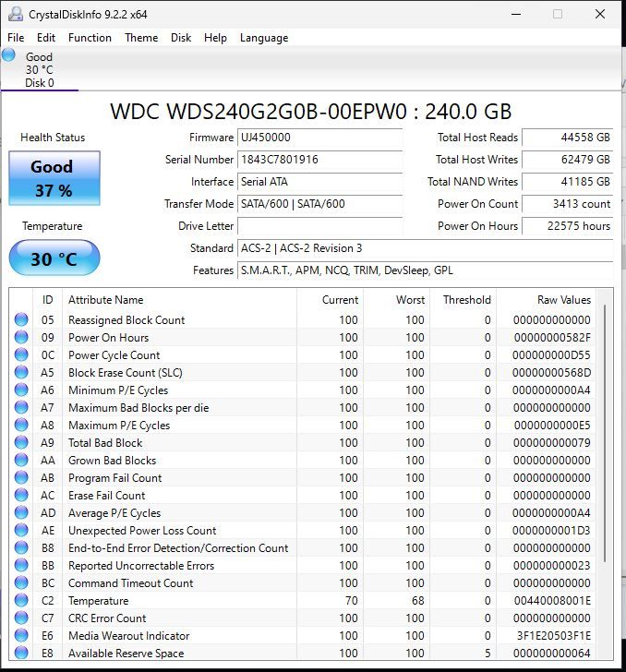
Task: Open the Theme menu
Action: (141, 38)
